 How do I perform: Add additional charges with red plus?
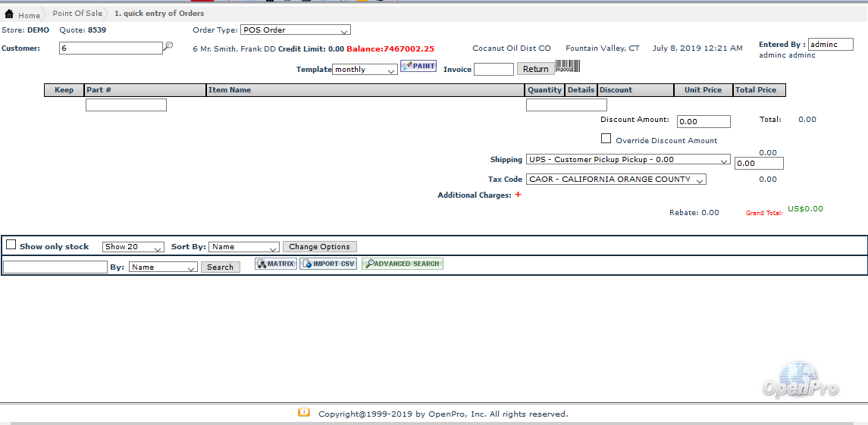point(519,195)
